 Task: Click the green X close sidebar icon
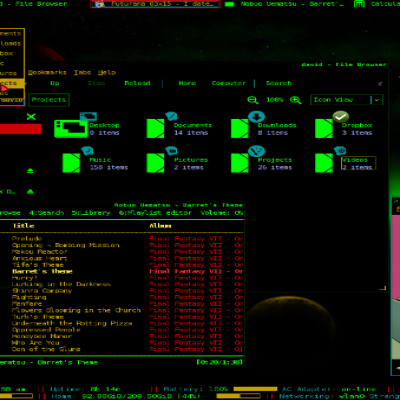(x=31, y=117)
